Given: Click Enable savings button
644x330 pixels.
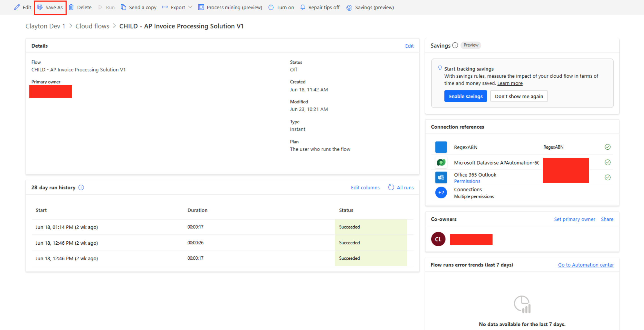Looking at the screenshot, I should [465, 96].
